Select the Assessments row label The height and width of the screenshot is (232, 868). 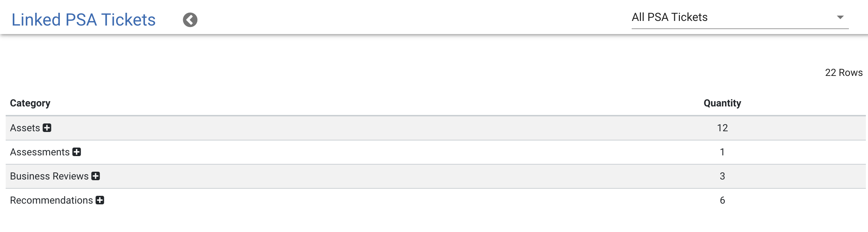coord(40,152)
